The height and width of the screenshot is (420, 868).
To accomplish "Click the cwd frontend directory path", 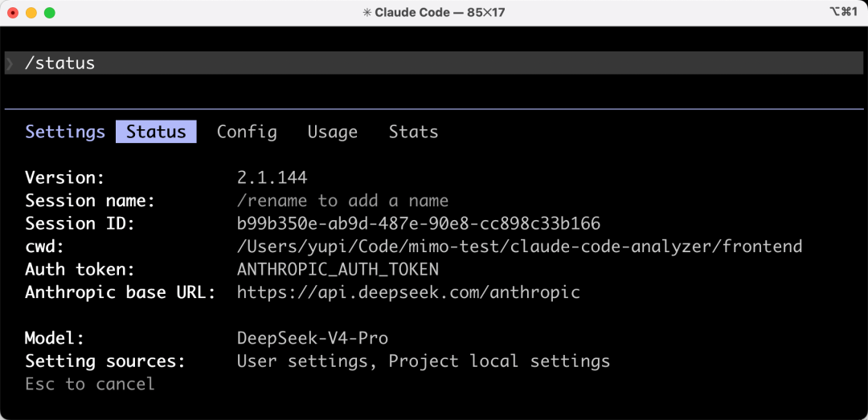I will tap(520, 247).
